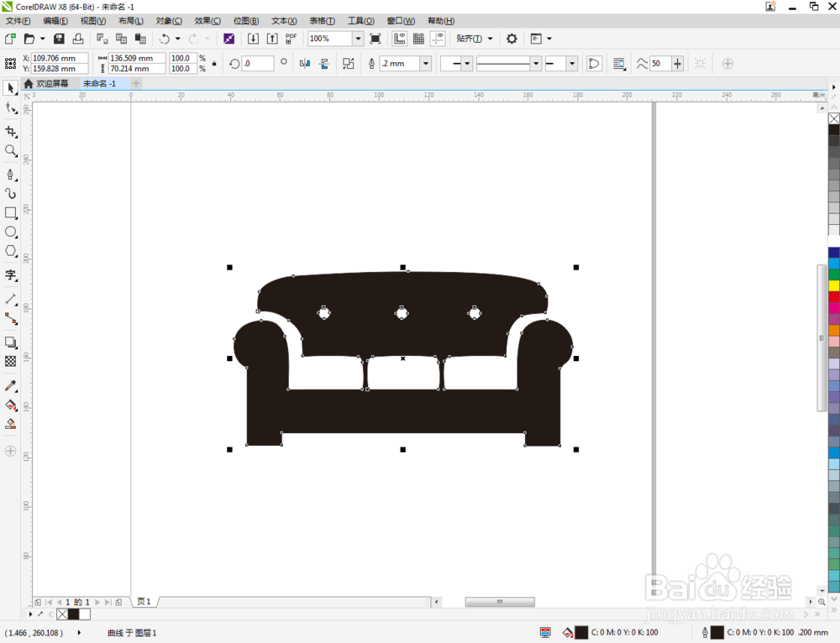Select the Polygon tool

click(x=10, y=251)
